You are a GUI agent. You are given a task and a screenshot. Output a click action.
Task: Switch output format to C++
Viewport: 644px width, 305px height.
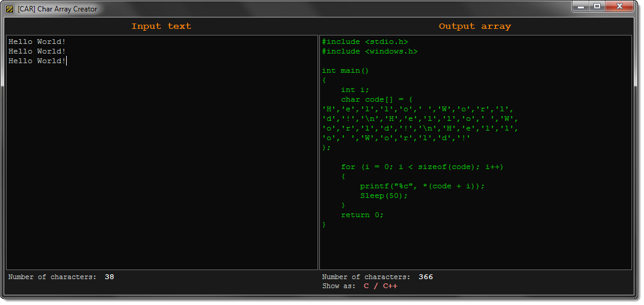click(390, 286)
